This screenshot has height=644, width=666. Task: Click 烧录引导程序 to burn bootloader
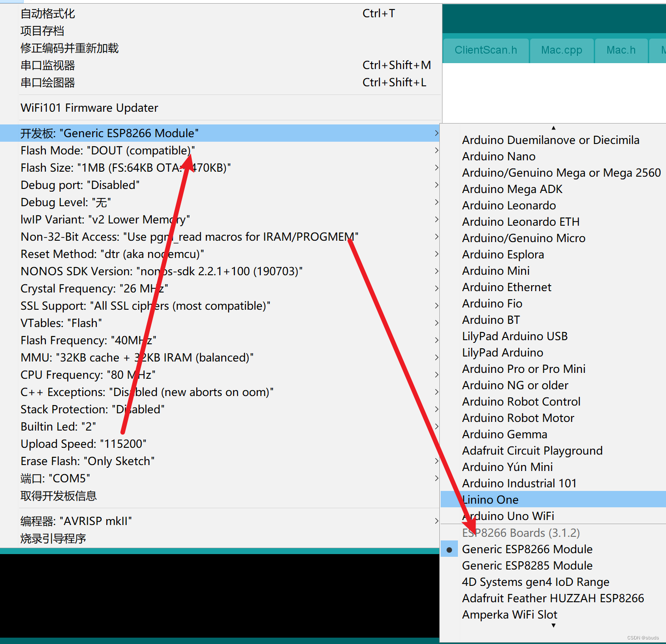pos(53,538)
